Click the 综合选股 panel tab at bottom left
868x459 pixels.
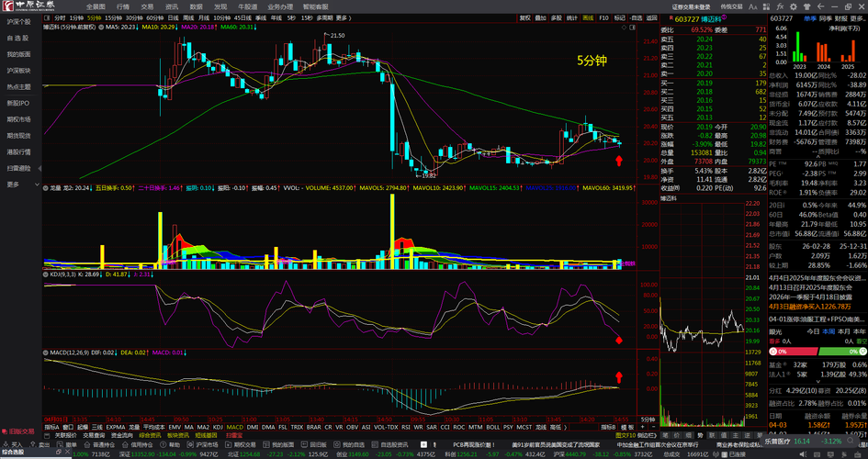[13, 453]
